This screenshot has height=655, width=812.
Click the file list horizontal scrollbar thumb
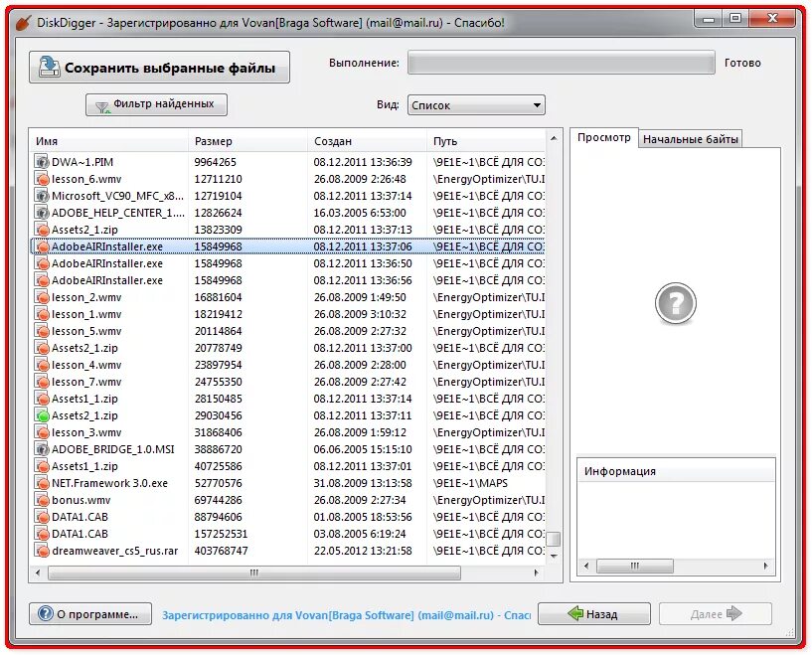(x=253, y=573)
